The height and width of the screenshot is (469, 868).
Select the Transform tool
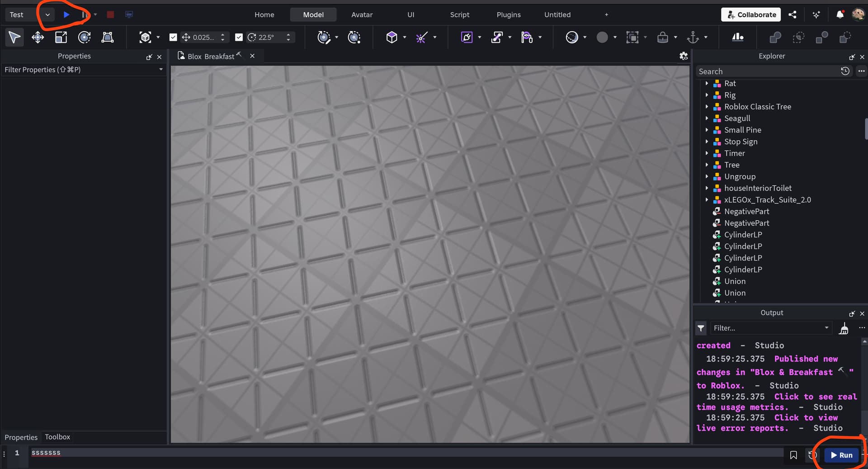(108, 37)
